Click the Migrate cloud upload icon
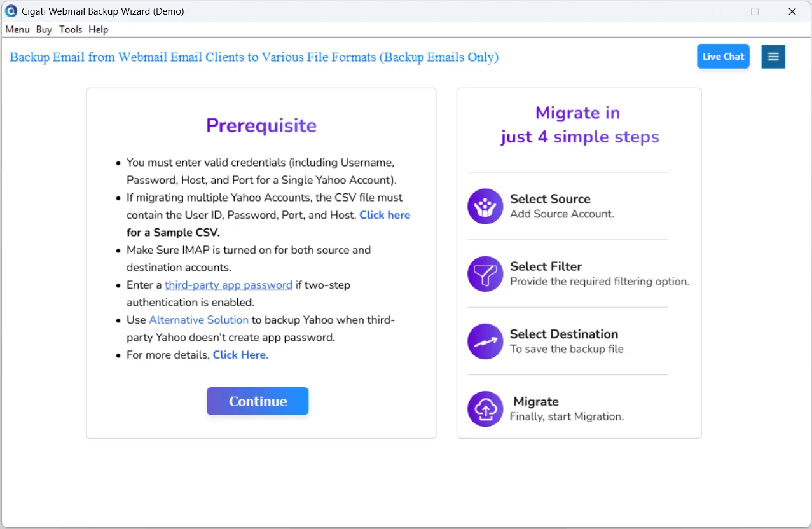Image resolution: width=812 pixels, height=529 pixels. point(485,409)
